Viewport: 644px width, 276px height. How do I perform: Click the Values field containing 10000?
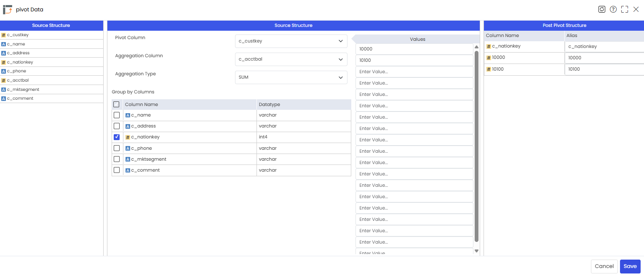tap(414, 49)
